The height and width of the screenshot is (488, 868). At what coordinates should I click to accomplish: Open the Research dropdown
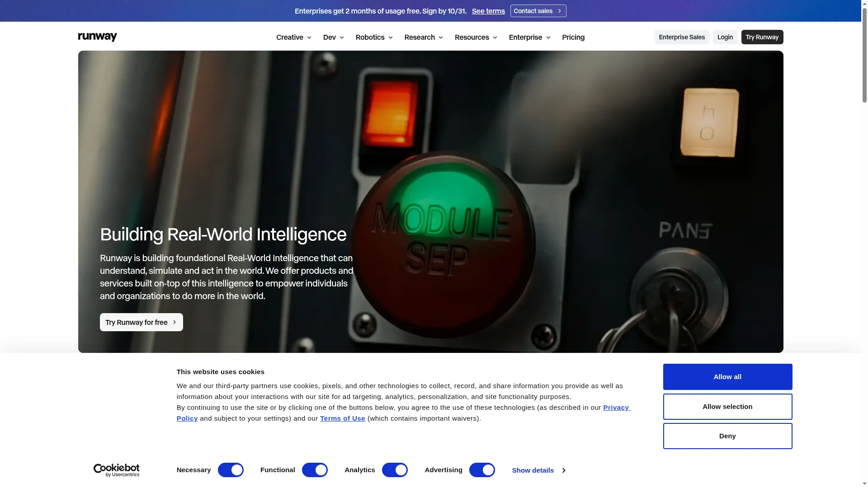[424, 37]
